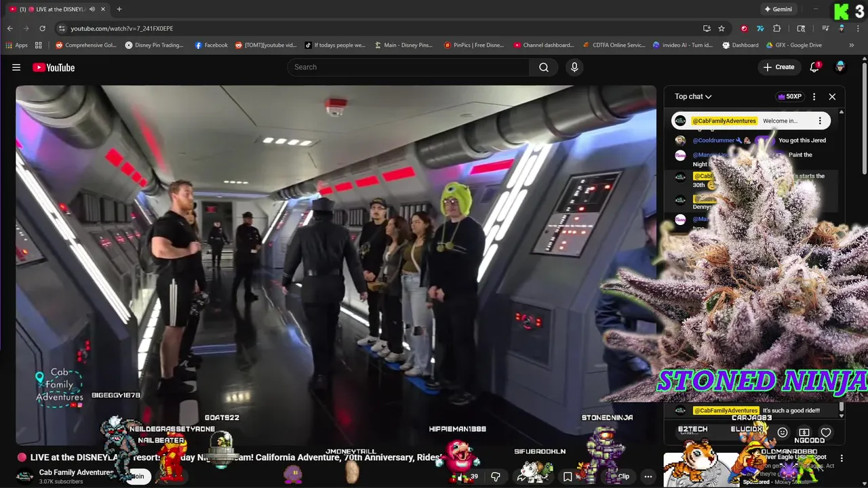The height and width of the screenshot is (488, 868).
Task: Open options on pinned CabFamilyAdventures message
Action: click(820, 121)
